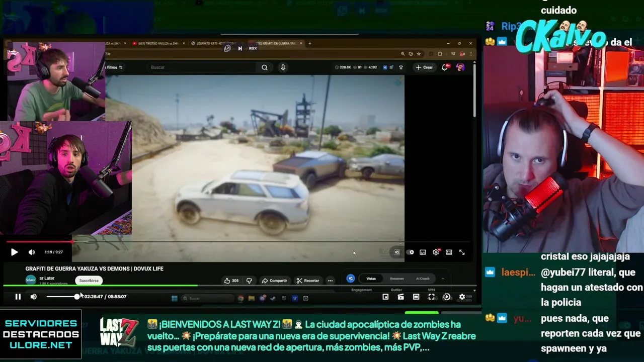The width and height of the screenshot is (644, 362).
Task: Switch to the 32EF947D browser tab
Action: tap(214, 43)
